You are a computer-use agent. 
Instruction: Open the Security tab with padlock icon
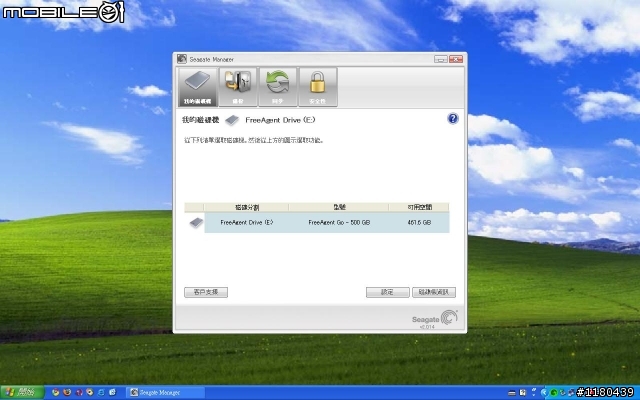[318, 87]
